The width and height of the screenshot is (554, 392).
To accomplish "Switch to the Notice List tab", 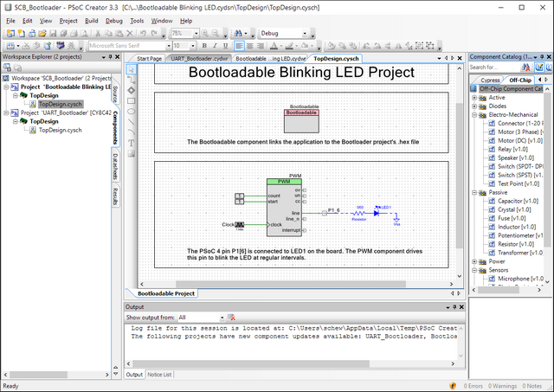I will click(x=159, y=375).
